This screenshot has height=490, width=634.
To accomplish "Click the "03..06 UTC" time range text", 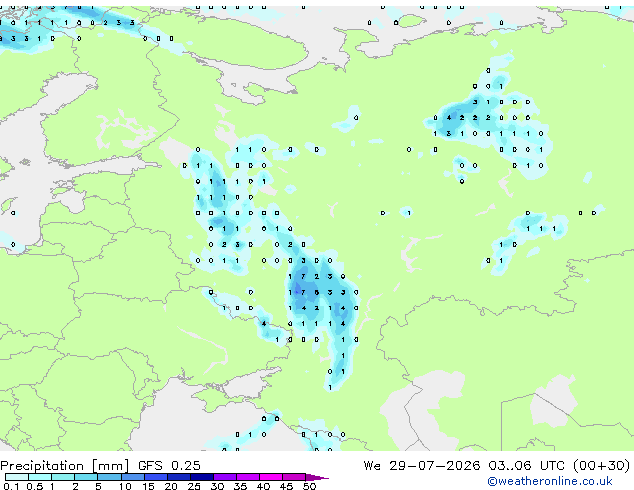I will [526, 466].
